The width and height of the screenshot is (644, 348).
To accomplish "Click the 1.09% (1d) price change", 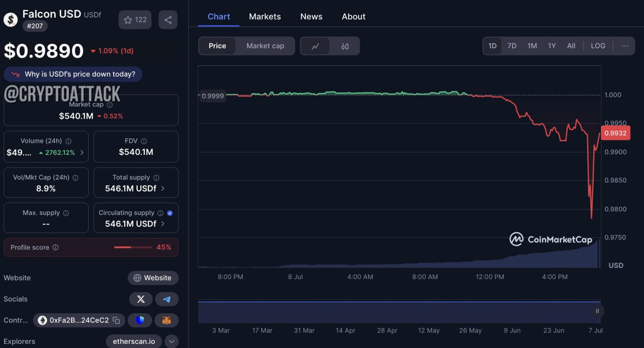I will click(x=112, y=51).
